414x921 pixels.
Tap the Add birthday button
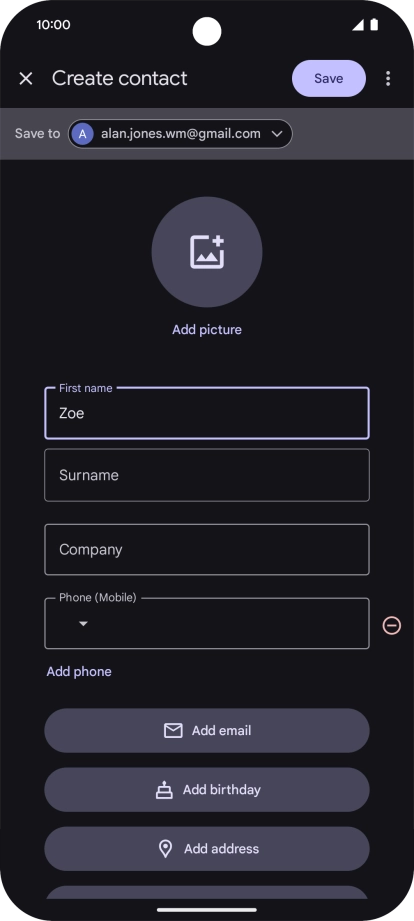(207, 790)
